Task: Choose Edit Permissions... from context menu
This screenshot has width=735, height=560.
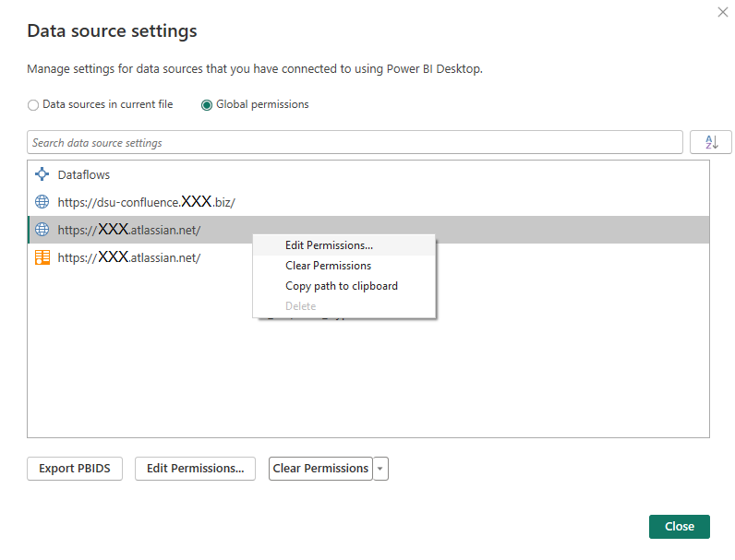Action: point(329,245)
